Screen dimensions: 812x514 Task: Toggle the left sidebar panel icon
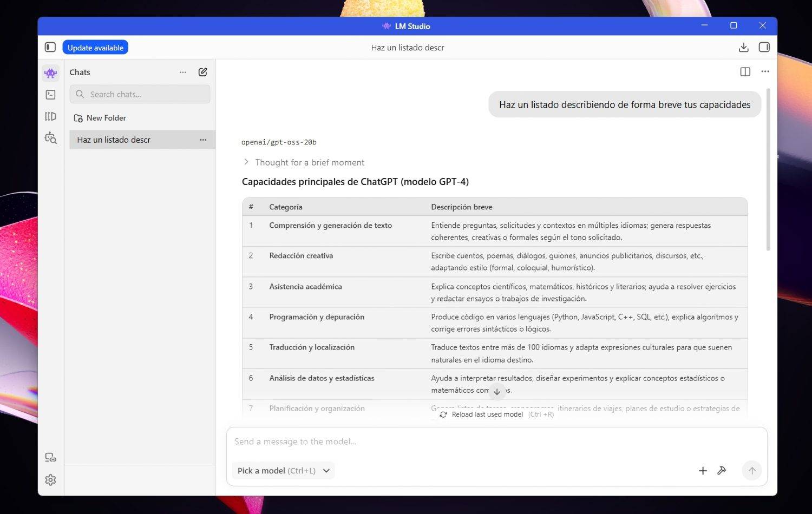coord(50,48)
